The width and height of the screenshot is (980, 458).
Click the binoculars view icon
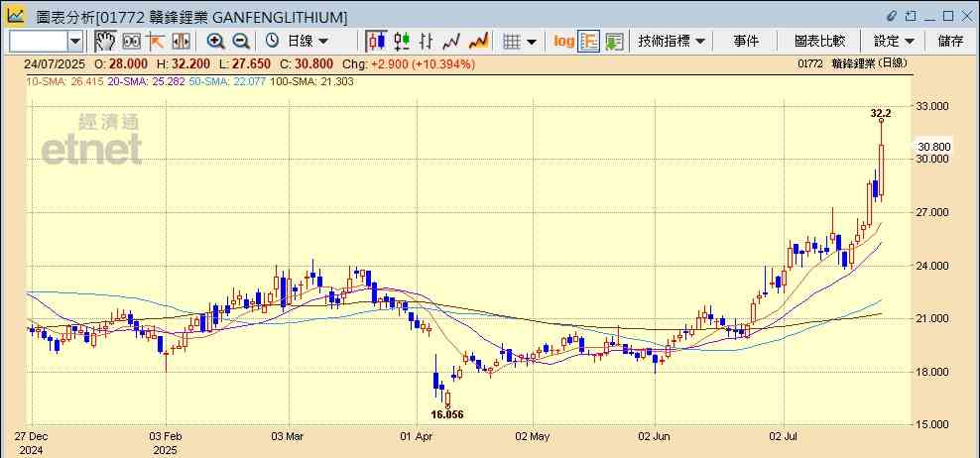131,42
